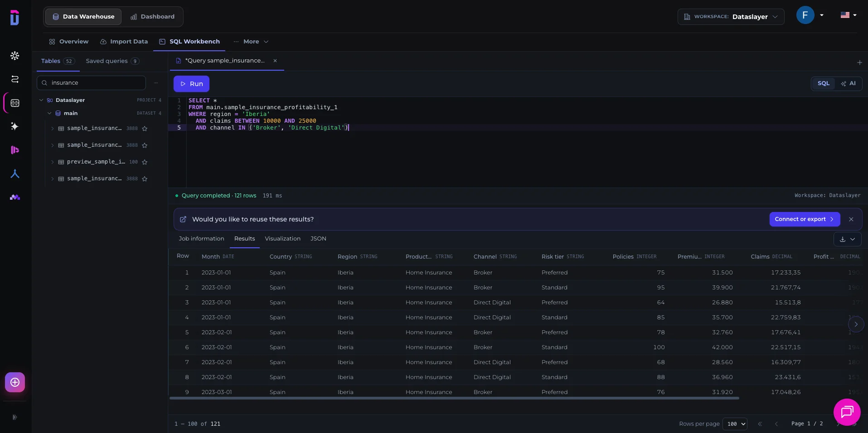Open the Workspace Dataslayer dropdown
The height and width of the screenshot is (433, 868).
731,17
